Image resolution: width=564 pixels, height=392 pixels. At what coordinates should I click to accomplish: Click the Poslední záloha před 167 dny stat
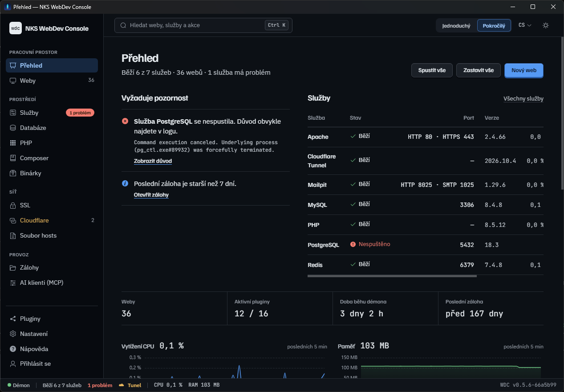(x=491, y=308)
